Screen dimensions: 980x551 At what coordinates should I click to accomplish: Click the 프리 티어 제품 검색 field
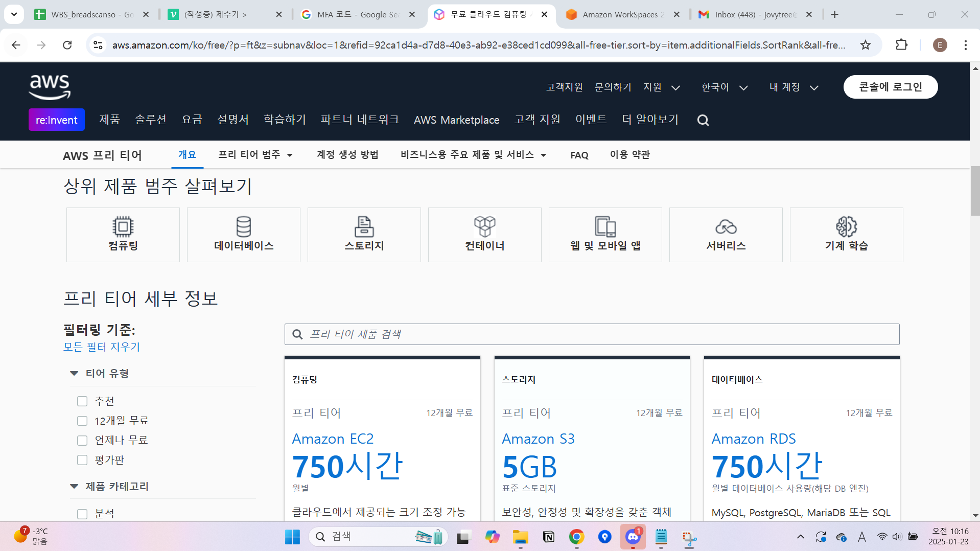592,334
